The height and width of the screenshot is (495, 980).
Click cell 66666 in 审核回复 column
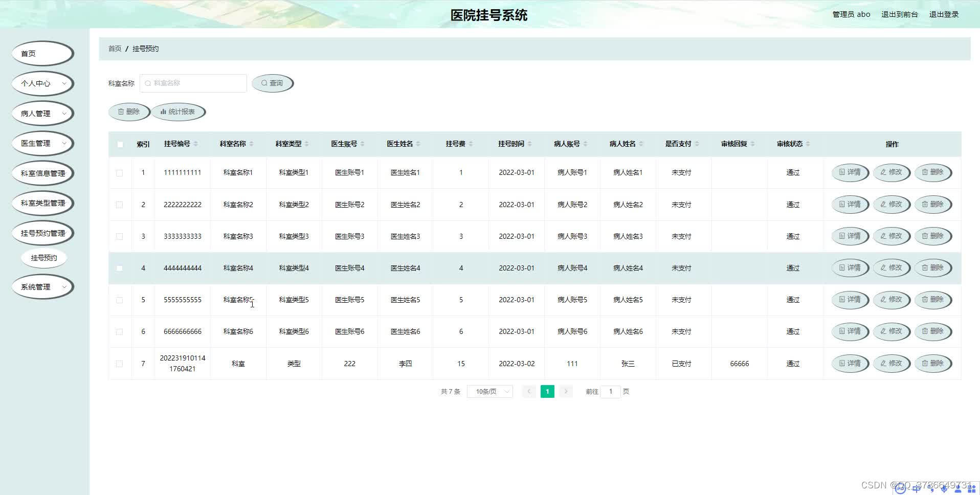pyautogui.click(x=739, y=364)
